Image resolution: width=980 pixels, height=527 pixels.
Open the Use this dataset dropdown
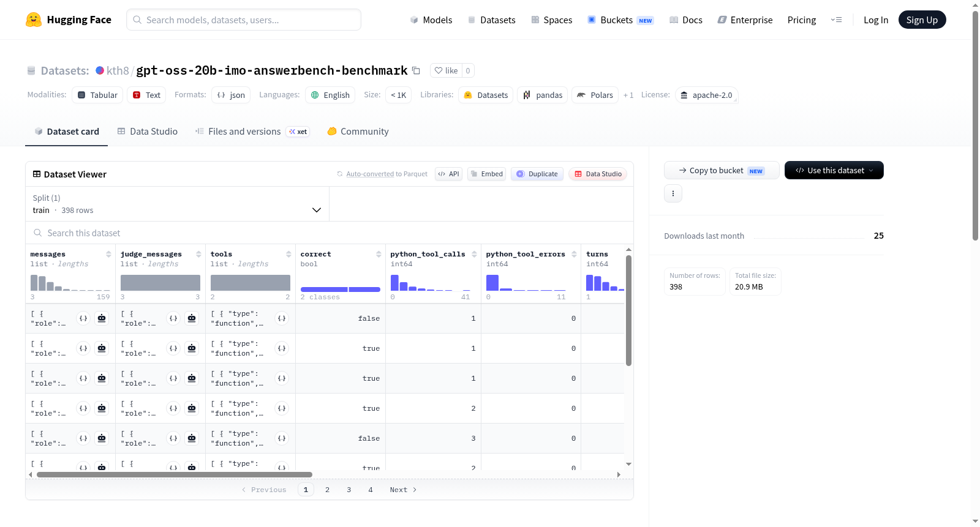pos(834,170)
